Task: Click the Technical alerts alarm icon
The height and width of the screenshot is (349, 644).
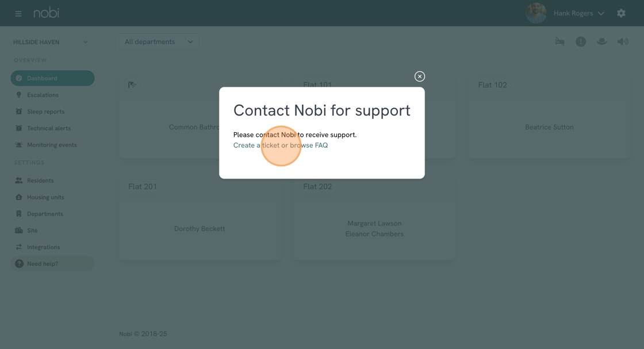Action: [19, 128]
